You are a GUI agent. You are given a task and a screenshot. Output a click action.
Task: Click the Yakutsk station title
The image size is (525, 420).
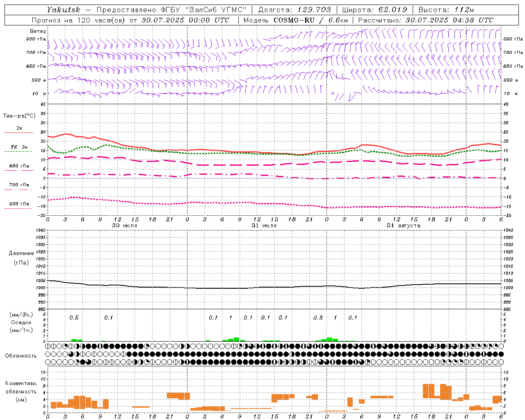63,9
